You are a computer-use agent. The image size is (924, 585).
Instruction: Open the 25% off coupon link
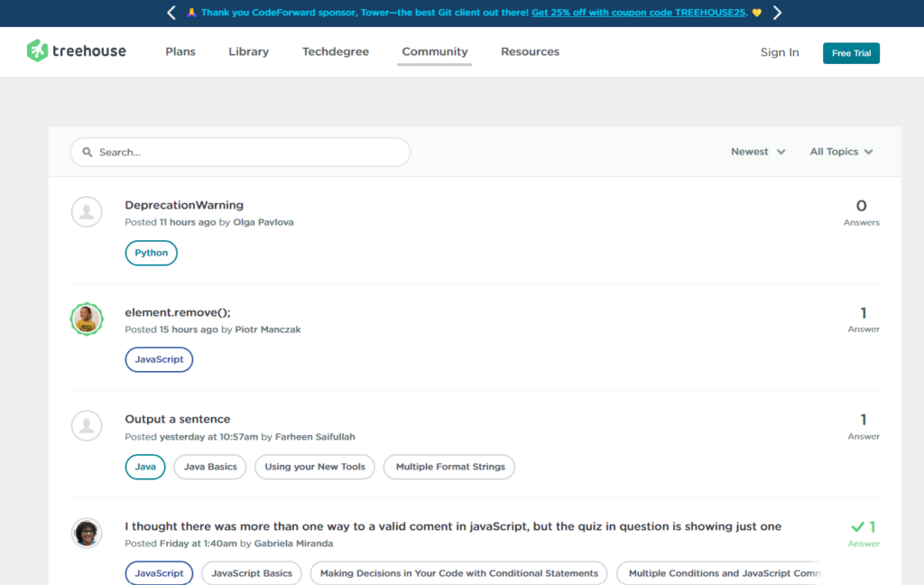pos(639,13)
